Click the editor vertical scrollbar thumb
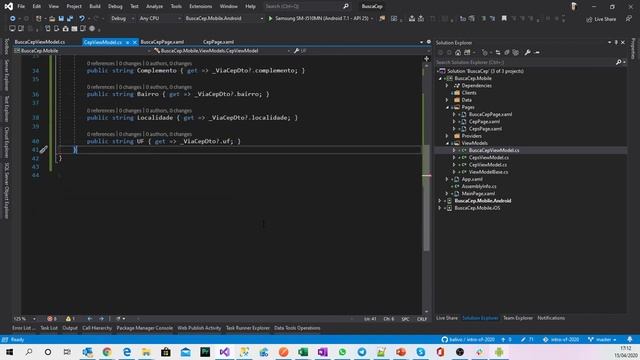640x360 pixels. (x=426, y=198)
